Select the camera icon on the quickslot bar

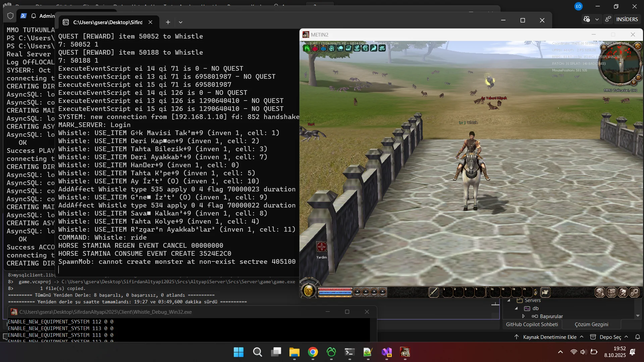545,292
